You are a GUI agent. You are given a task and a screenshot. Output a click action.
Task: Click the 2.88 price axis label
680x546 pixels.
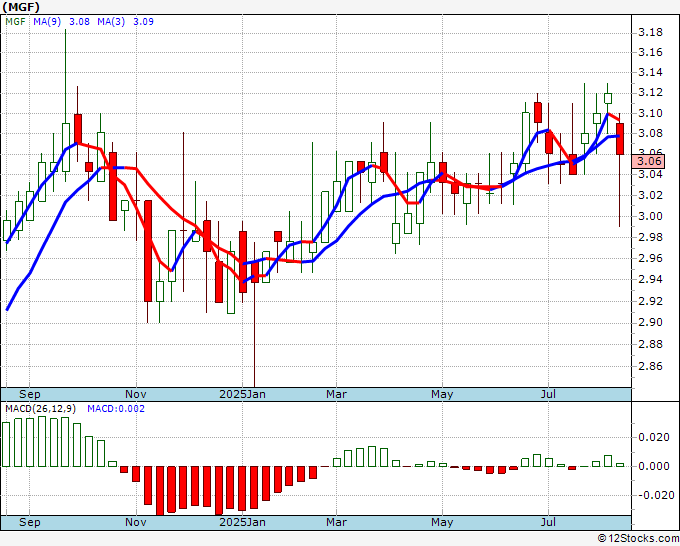tap(651, 344)
